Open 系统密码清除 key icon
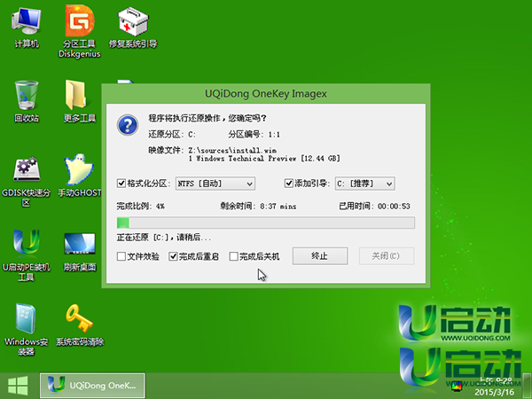Image resolution: width=532 pixels, height=399 pixels. (x=80, y=325)
